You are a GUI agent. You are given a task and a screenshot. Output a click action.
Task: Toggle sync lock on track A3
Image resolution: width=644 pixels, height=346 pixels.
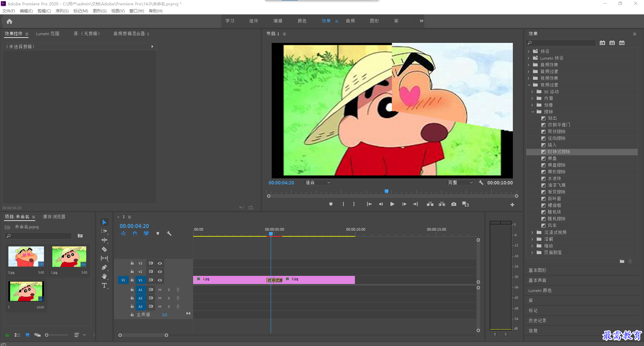(x=151, y=306)
